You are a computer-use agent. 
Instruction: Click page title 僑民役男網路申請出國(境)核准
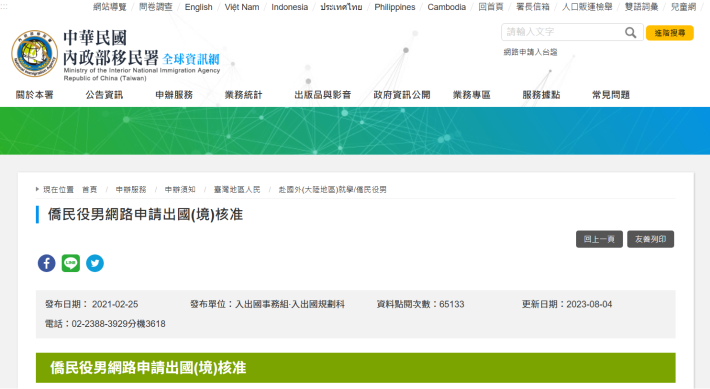point(146,214)
